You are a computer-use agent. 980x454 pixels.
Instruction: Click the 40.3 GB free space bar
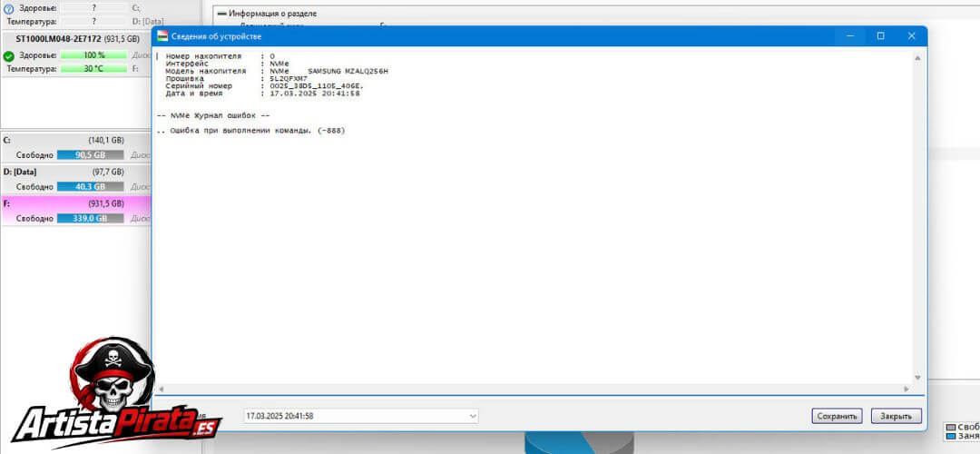tap(91, 186)
